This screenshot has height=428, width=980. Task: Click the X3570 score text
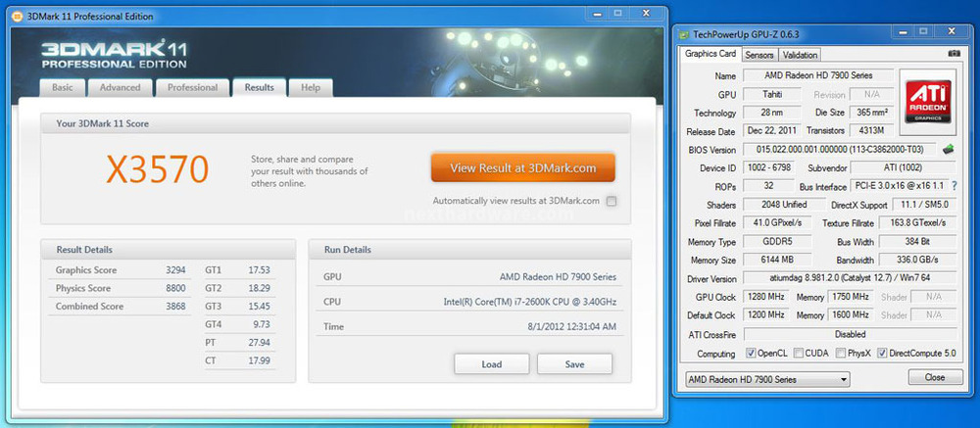pyautogui.click(x=158, y=168)
